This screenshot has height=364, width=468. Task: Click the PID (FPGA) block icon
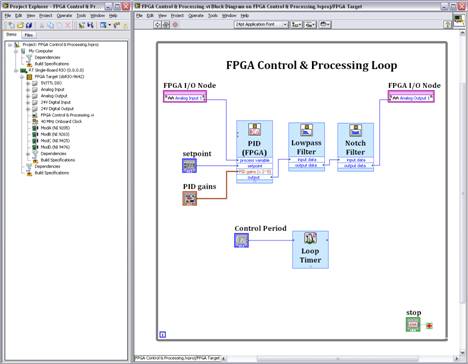point(254,129)
